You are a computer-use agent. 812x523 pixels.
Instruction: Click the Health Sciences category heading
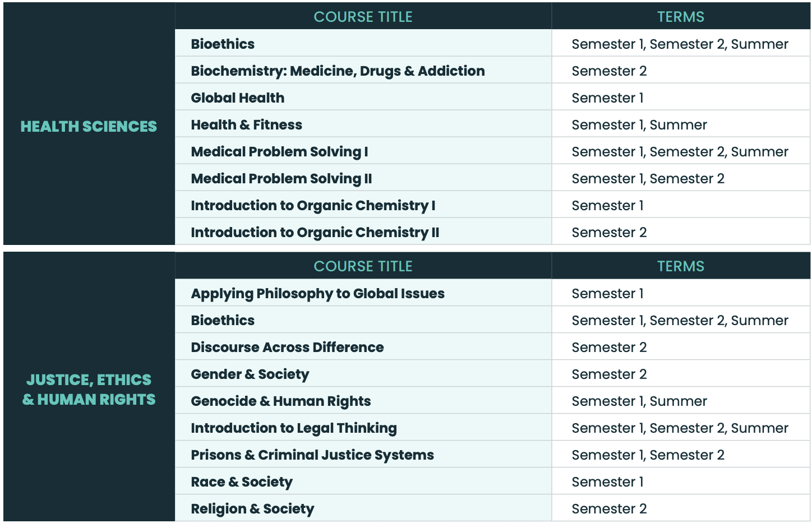(89, 127)
